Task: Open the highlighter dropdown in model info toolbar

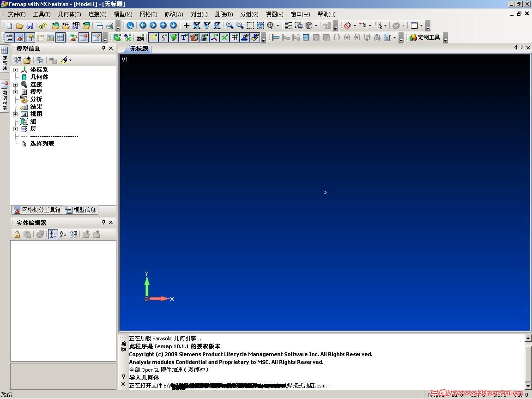Action: coord(70,60)
